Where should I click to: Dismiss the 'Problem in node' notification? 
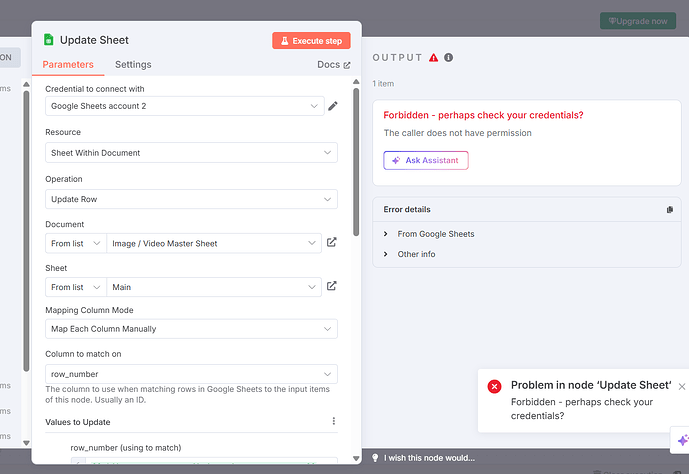click(x=682, y=387)
